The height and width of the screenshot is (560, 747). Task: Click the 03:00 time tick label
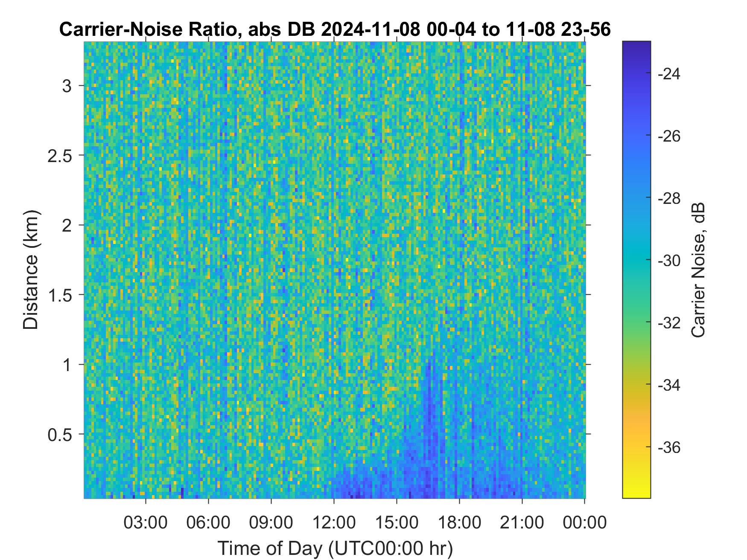(146, 522)
